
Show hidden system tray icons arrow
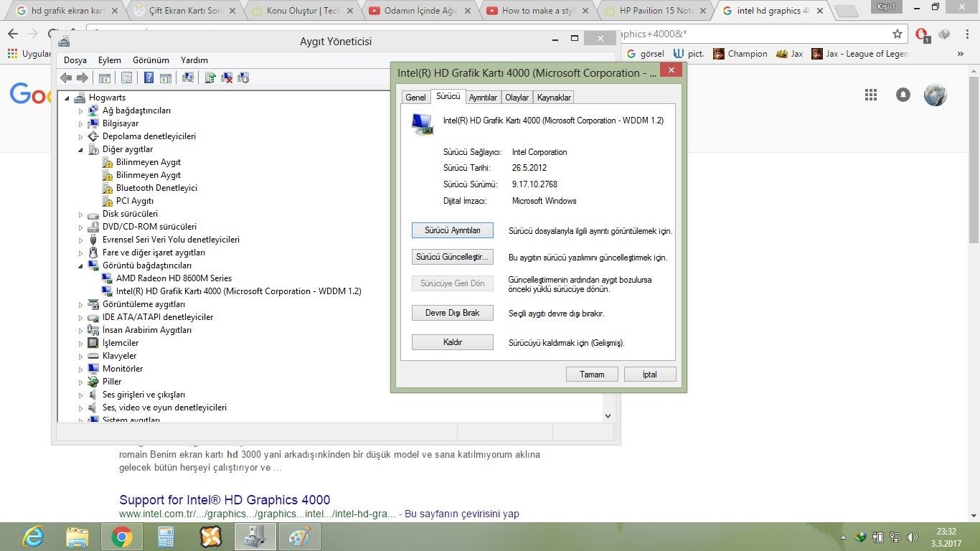click(x=843, y=537)
